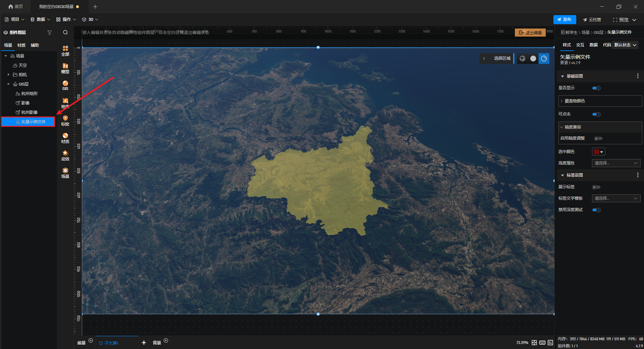Turn on the 展示标签 switch
This screenshot has height=349, width=644.
(x=596, y=187)
